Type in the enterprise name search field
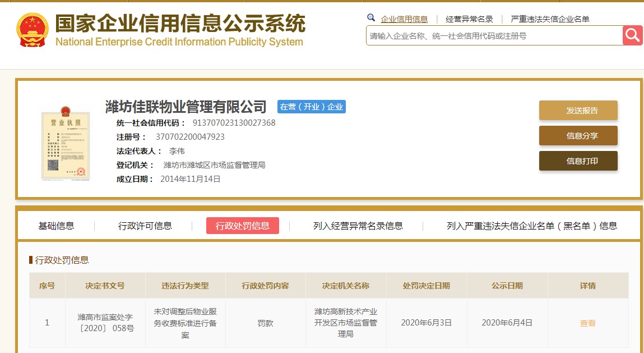The image size is (644, 353). (493, 36)
